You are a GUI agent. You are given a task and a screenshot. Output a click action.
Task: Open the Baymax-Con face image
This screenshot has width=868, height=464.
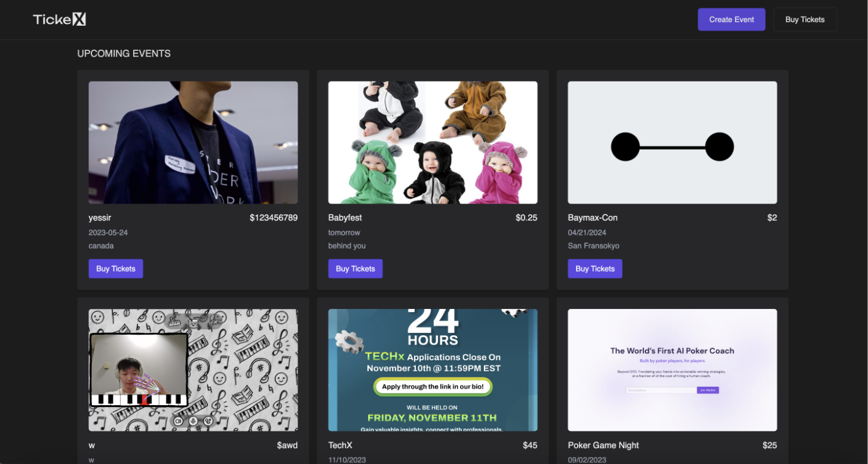[x=672, y=143]
